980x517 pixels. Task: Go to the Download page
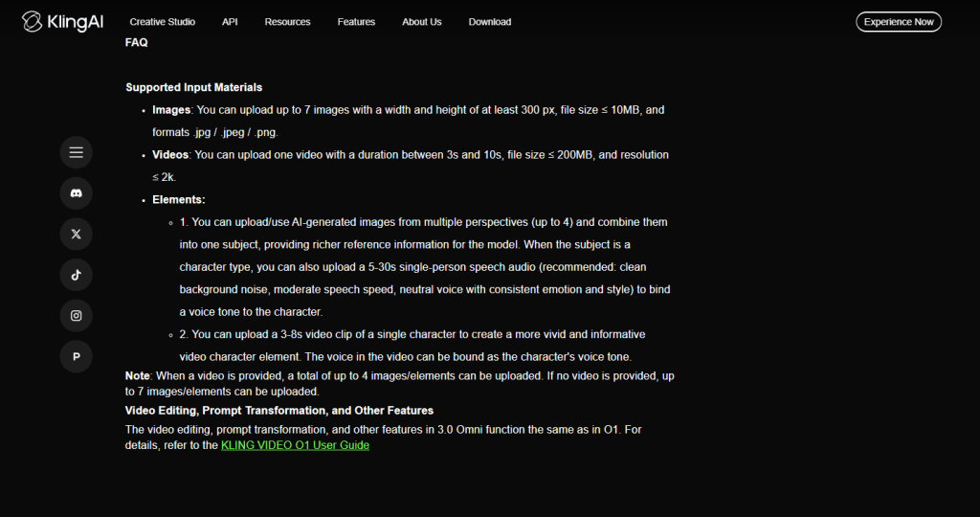tap(490, 22)
